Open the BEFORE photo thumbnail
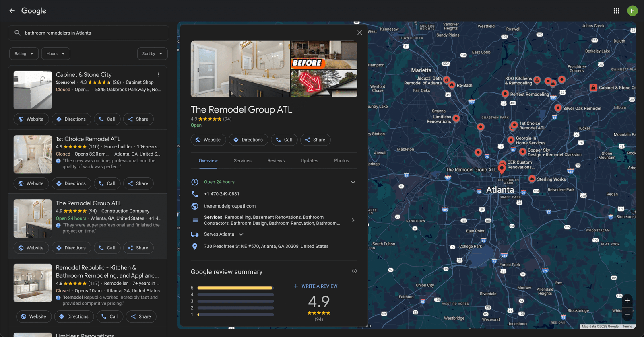 pos(324,55)
